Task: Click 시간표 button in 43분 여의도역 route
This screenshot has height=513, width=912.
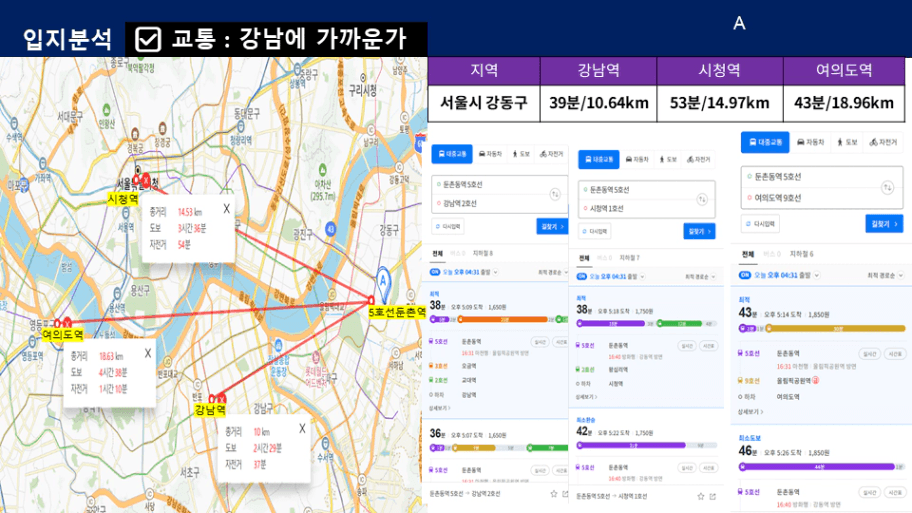Action: click(x=895, y=354)
